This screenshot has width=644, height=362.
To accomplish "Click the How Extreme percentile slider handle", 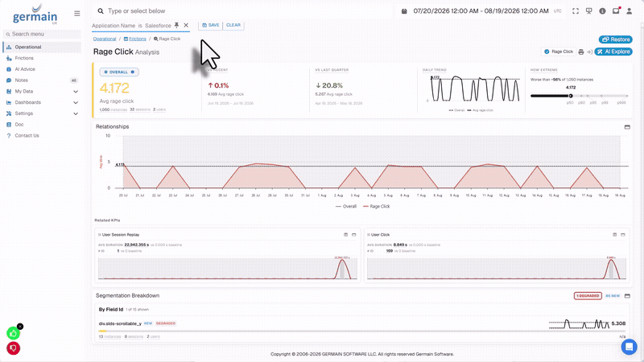I will tap(571, 96).
